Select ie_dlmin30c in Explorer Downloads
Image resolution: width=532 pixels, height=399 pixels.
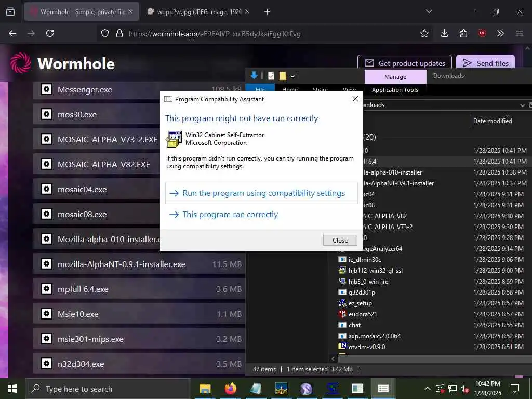coord(365,260)
